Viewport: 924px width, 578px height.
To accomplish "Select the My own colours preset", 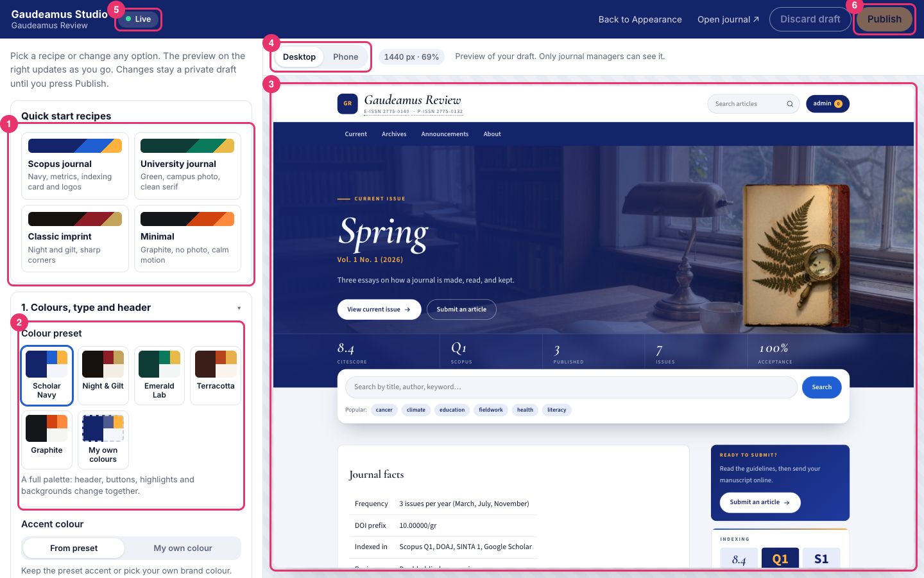I will tap(103, 440).
